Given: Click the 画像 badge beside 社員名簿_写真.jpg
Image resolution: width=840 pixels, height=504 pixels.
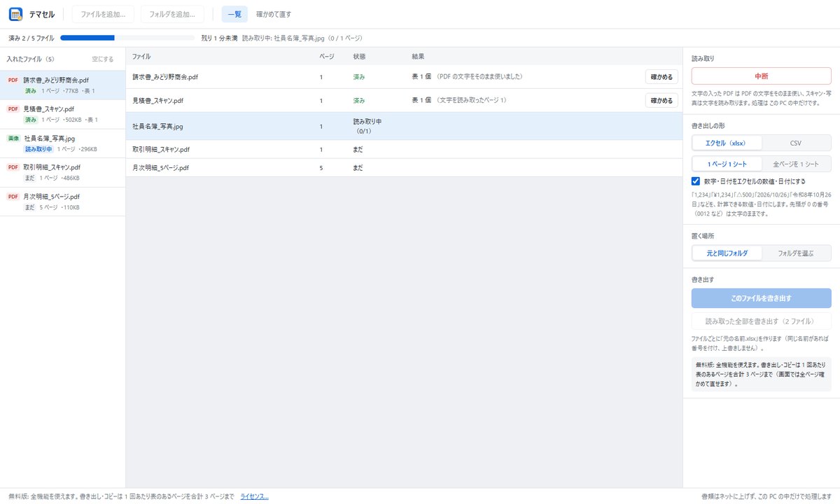Looking at the screenshot, I should (13, 139).
